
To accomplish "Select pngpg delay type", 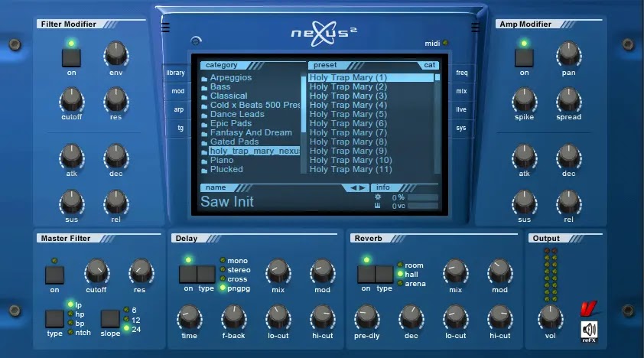I will [223, 288].
